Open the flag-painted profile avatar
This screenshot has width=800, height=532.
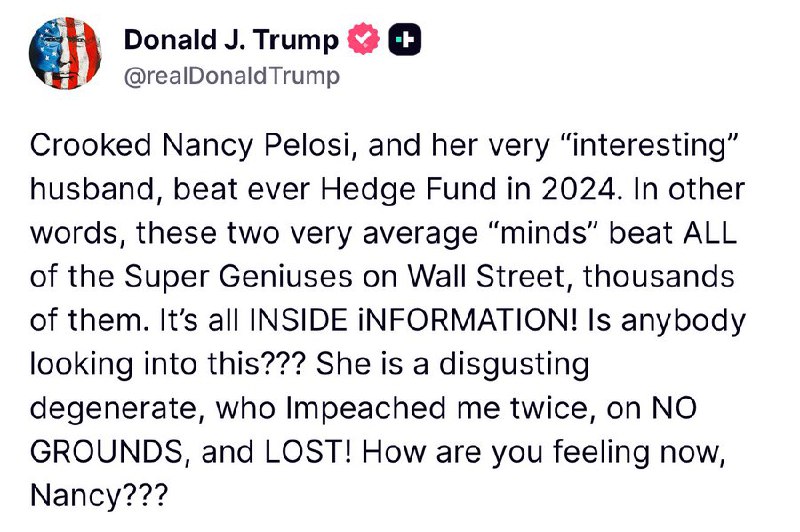tap(65, 53)
